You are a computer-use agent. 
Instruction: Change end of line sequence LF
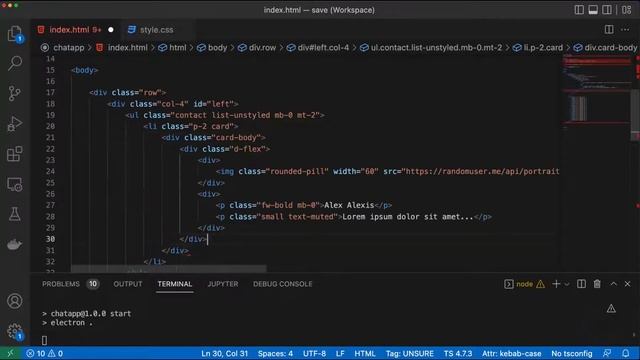tap(340, 353)
